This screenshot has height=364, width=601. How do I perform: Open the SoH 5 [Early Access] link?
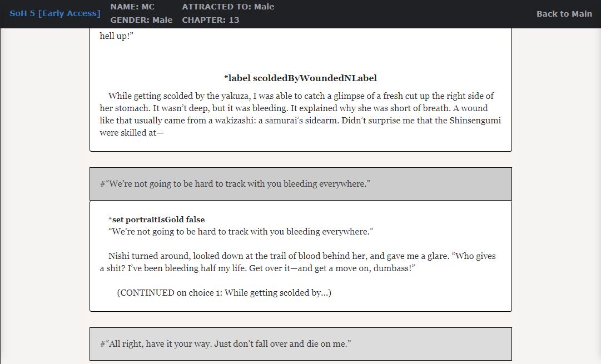[x=55, y=13]
